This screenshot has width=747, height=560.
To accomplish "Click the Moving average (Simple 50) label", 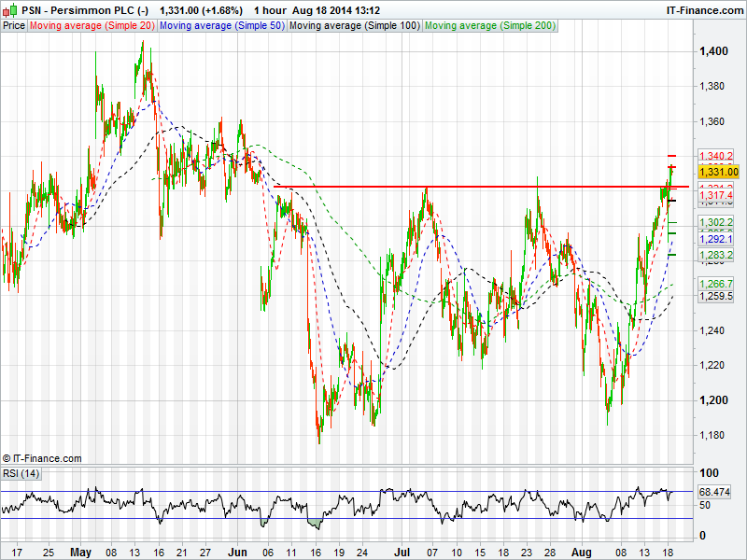I will (x=221, y=26).
